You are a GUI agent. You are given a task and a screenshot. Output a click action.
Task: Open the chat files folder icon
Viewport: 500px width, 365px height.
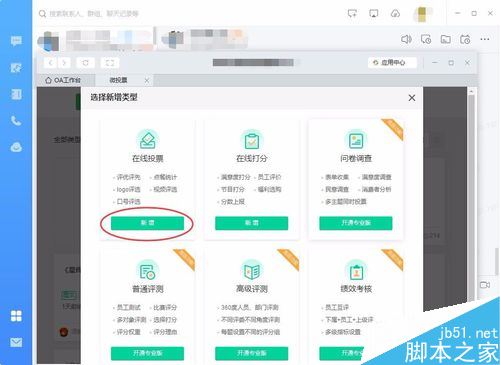point(446,39)
